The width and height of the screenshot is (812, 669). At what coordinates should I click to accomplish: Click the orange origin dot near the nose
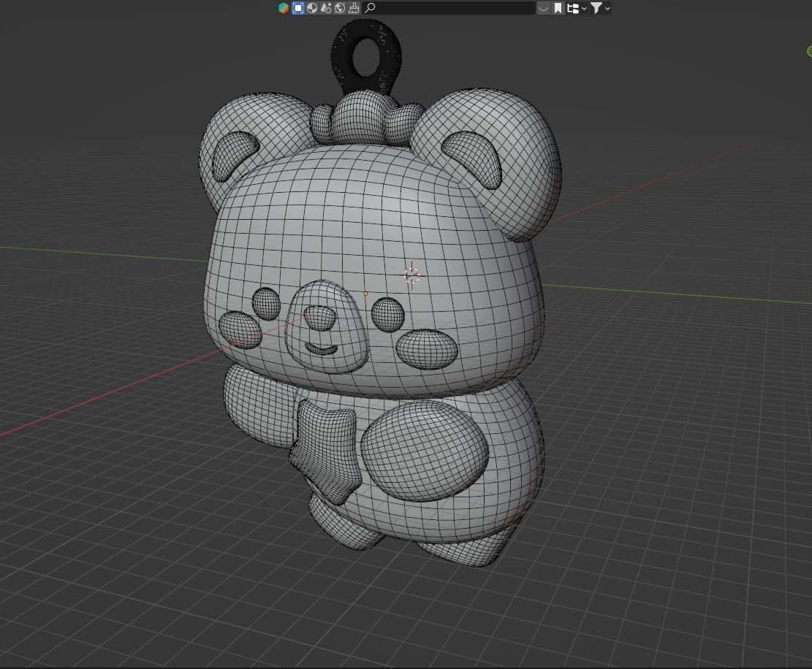click(x=365, y=294)
